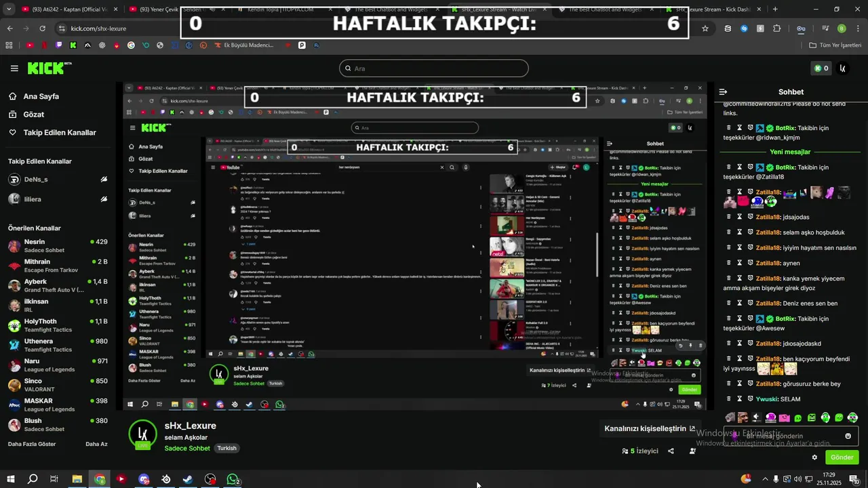Click Kanalınızı kişiselleştirin button
Screen dimensions: 868x488
click(650, 428)
